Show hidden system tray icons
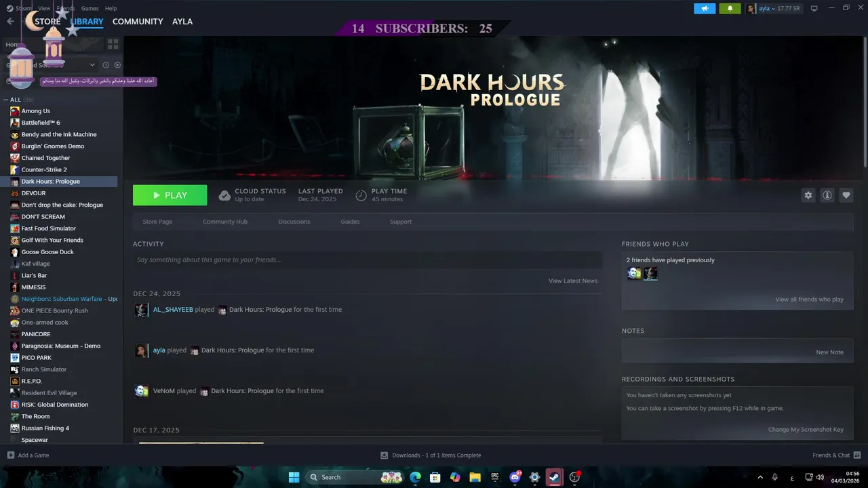 (x=759, y=477)
